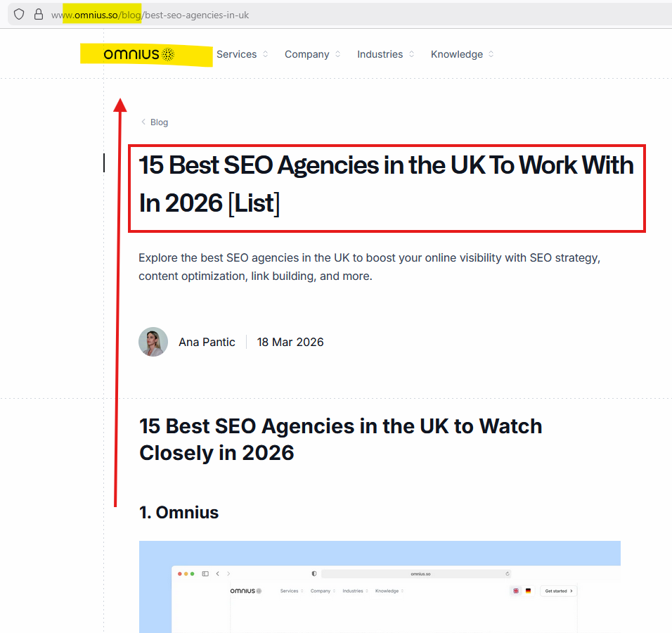
Task: Expand the Services dropdown menu
Action: [x=242, y=54]
